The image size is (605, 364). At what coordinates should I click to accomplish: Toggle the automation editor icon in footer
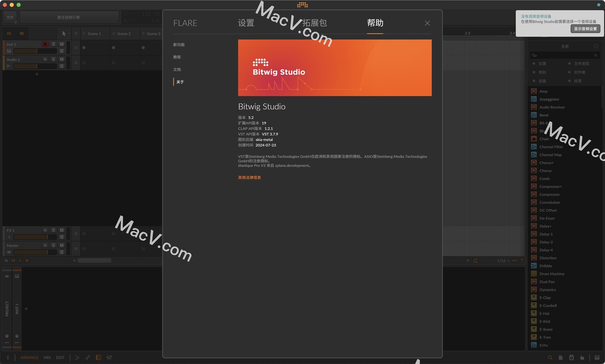(x=88, y=357)
